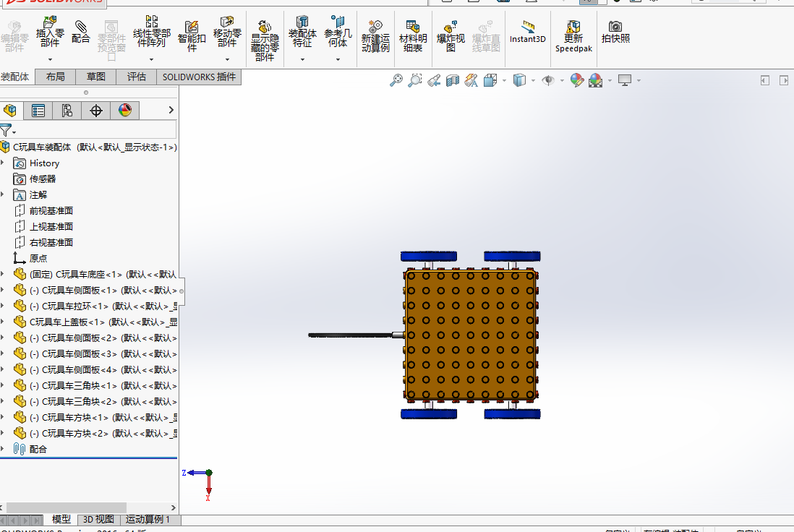Click Update Speedpak (更新 Speedpak)

[x=573, y=36]
